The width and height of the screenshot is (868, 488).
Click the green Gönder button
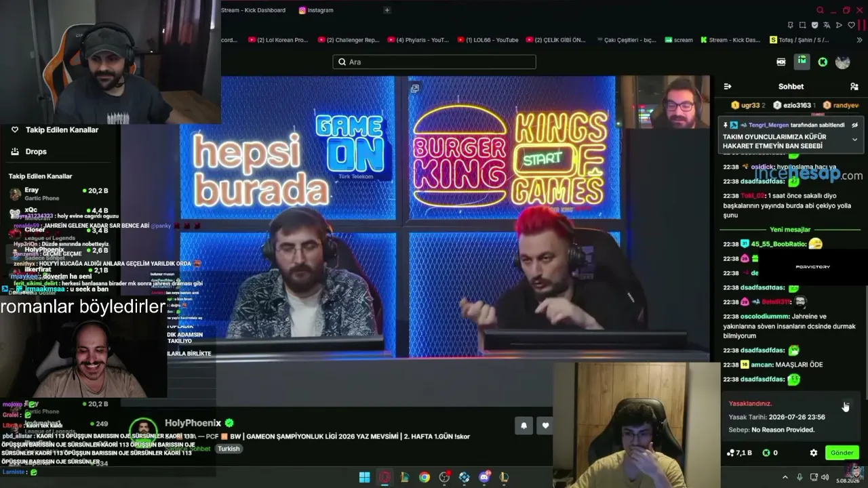(842, 453)
